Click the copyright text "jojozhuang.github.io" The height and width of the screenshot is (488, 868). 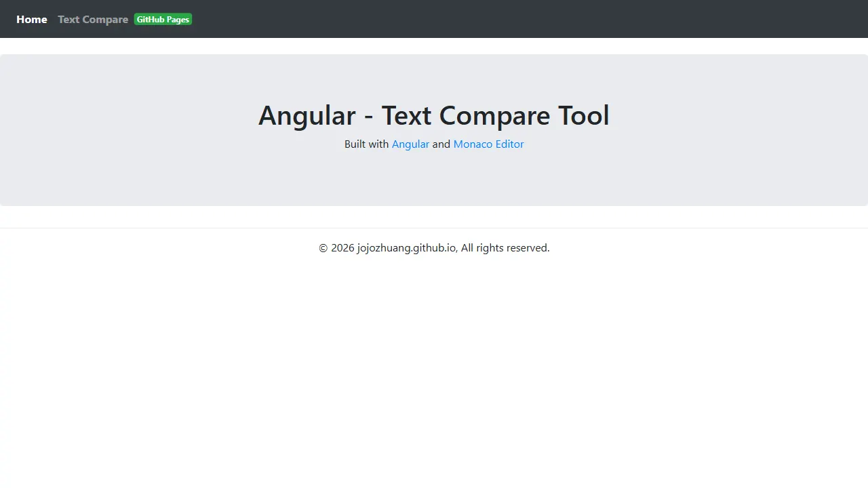click(x=406, y=248)
